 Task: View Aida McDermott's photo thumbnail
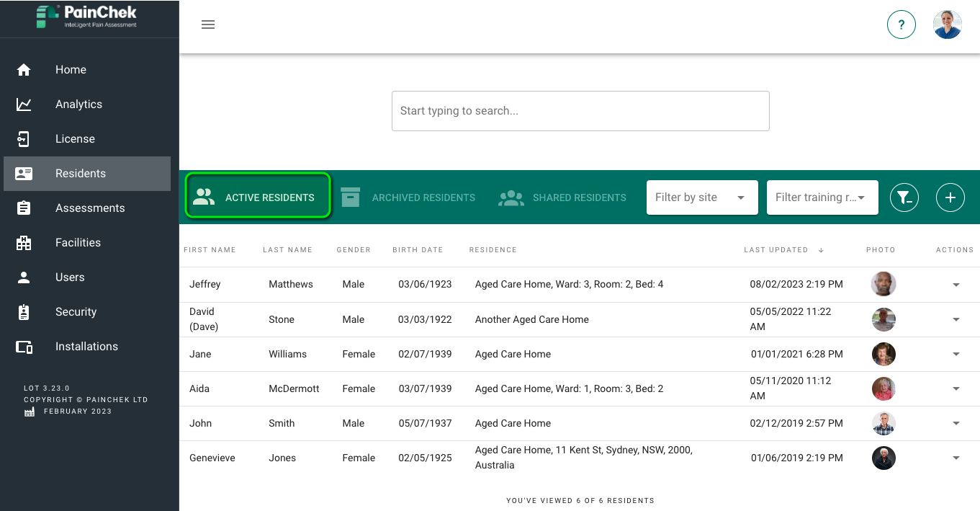pos(884,388)
